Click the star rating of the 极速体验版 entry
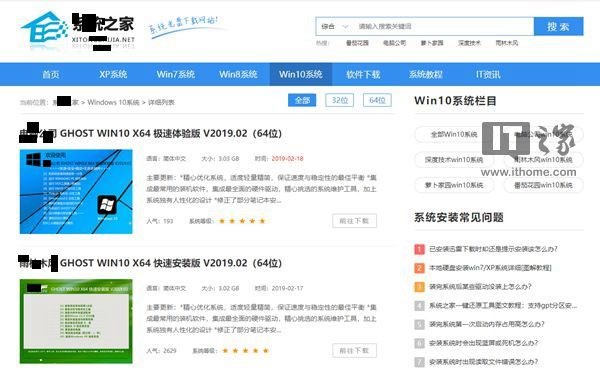Image resolution: width=600 pixels, height=374 pixels. [242, 221]
